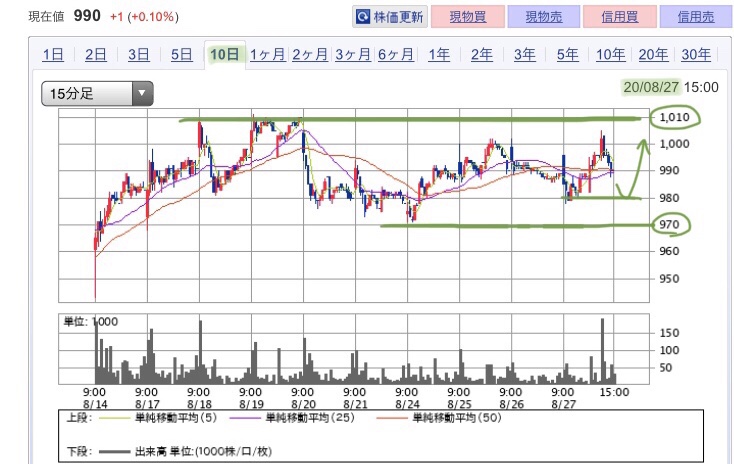Click the 現在値 990 price value

87,16
